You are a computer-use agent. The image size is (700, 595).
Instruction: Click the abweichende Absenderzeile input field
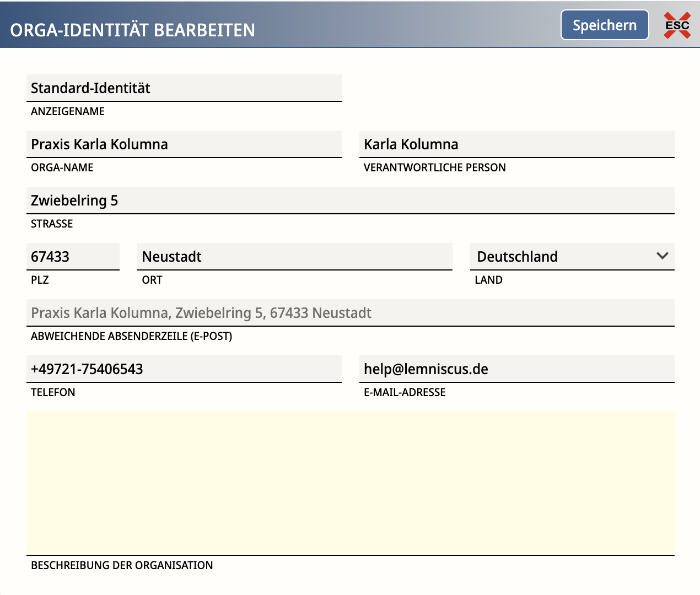[350, 313]
